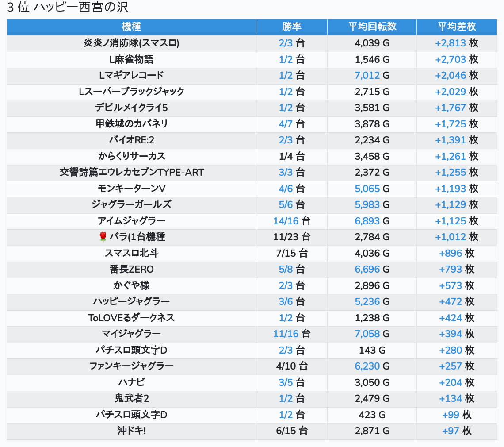The height and width of the screenshot is (447, 504).
Task: Click the heading '3 位 ハッピー西宮の沢'
Action: (x=68, y=7)
